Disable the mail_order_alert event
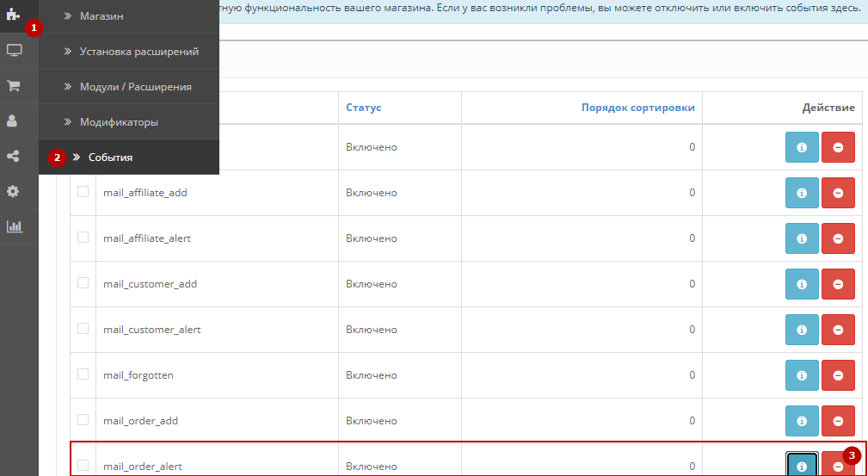The height and width of the screenshot is (476, 868). pyautogui.click(x=838, y=464)
